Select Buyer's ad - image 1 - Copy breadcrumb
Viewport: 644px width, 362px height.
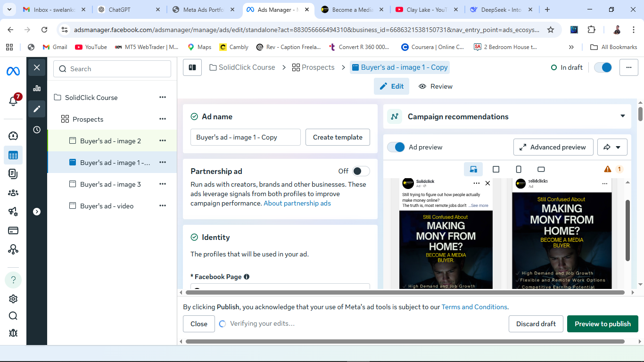[x=400, y=67]
